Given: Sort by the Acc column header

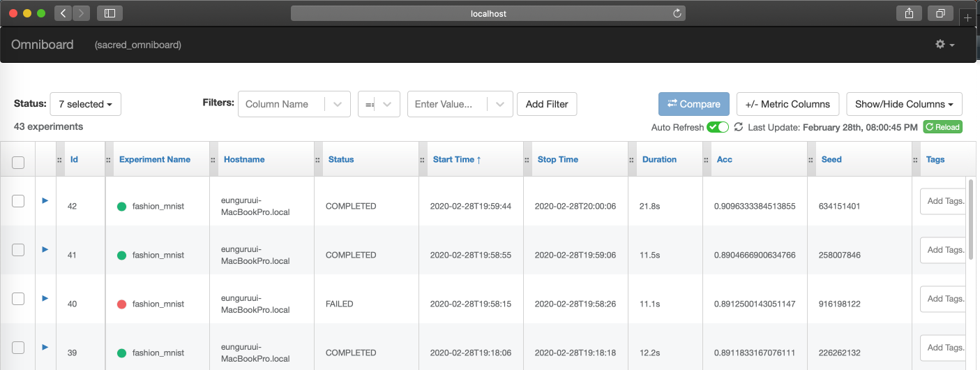Looking at the screenshot, I should [x=725, y=159].
